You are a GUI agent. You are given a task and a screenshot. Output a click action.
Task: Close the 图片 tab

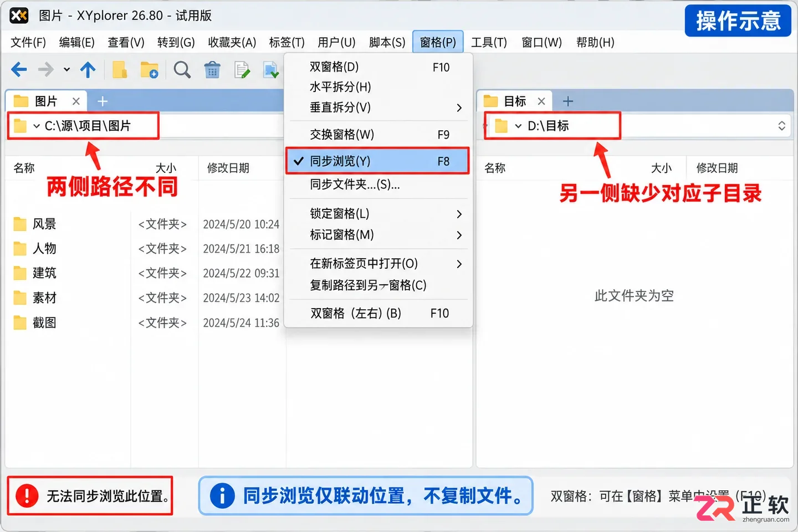pyautogui.click(x=76, y=101)
